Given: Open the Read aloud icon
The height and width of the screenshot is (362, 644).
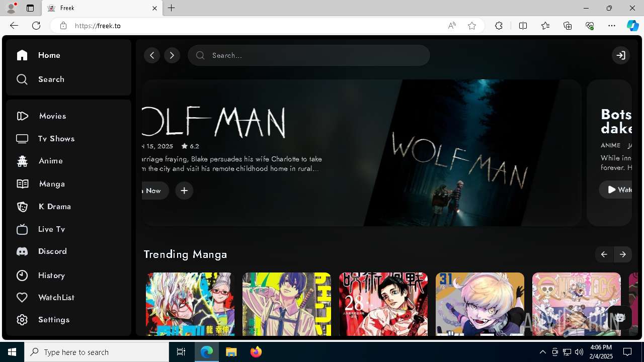Looking at the screenshot, I should 452,26.
